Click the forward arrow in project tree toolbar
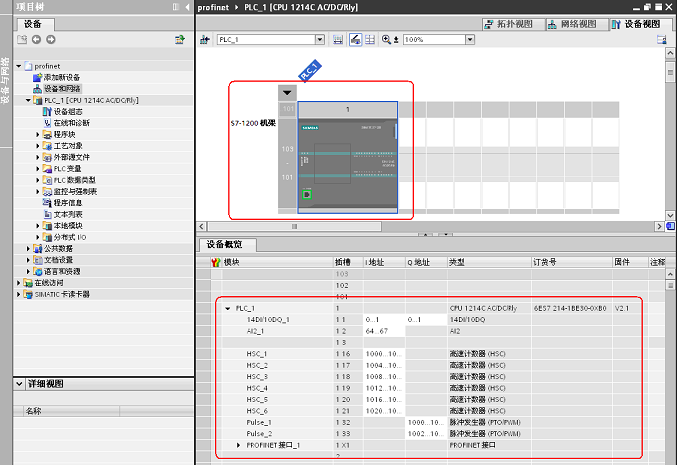 (51, 40)
